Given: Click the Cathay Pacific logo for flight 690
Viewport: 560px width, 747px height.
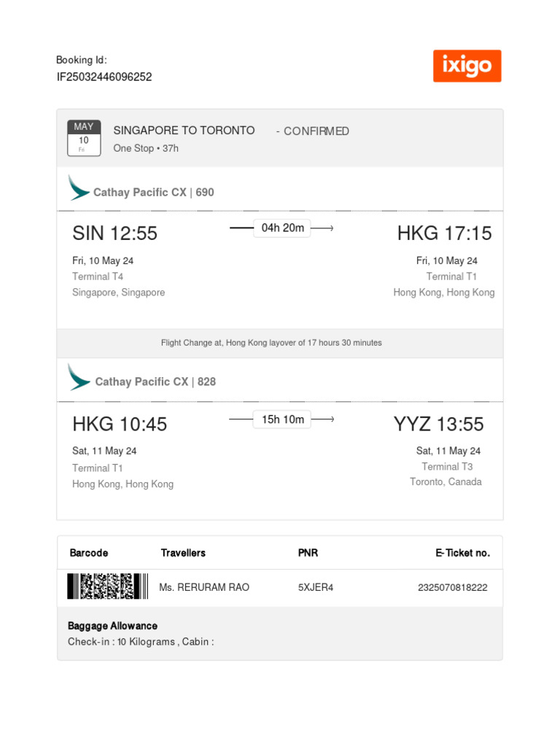Looking at the screenshot, I should 79,188.
